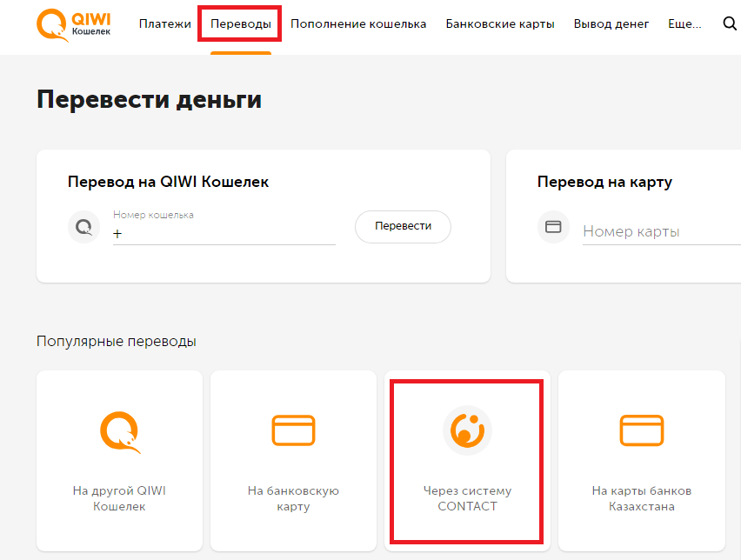Click the Перевод на карту heading
Screen dimensions: 741x560
point(605,182)
